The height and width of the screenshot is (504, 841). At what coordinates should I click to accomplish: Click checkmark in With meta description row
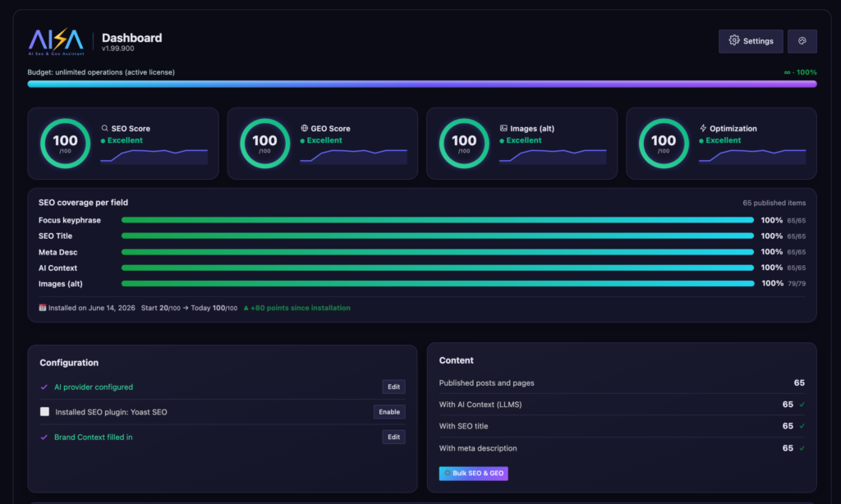coord(802,448)
